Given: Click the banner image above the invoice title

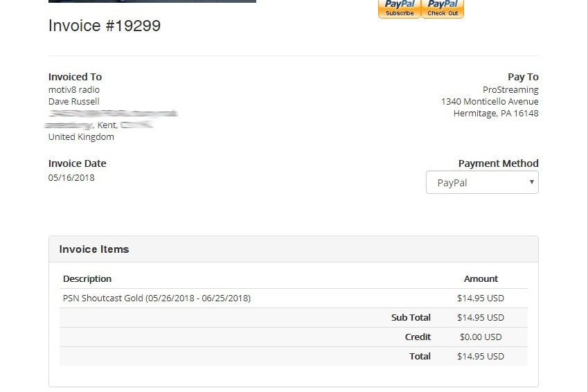Looking at the screenshot, I should pyautogui.click(x=152, y=1).
